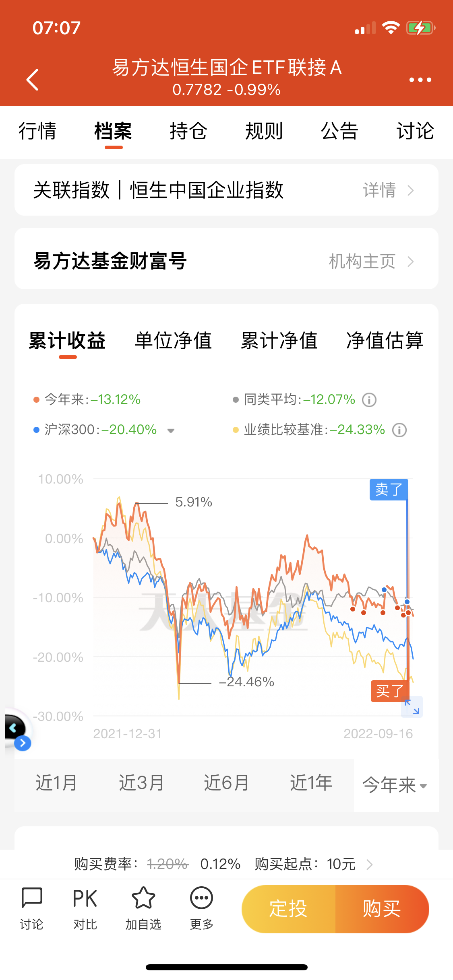Tap the 同类平均 info icon
This screenshot has width=453, height=980.
(369, 400)
